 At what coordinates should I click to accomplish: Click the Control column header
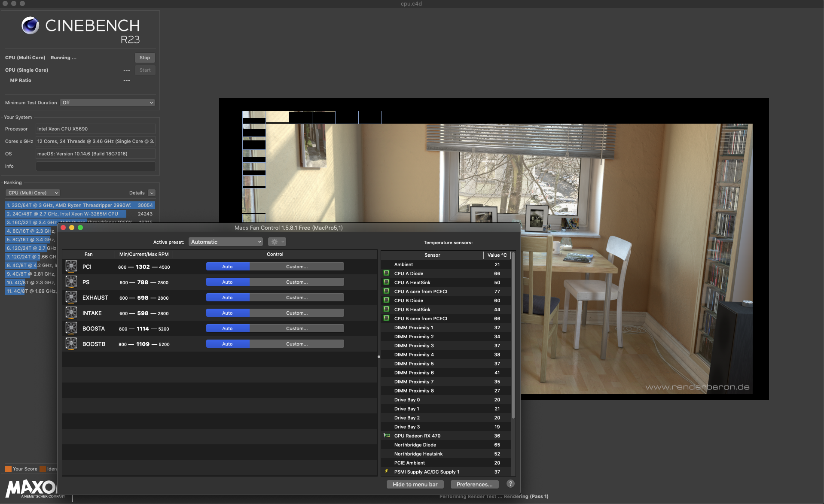(x=275, y=254)
